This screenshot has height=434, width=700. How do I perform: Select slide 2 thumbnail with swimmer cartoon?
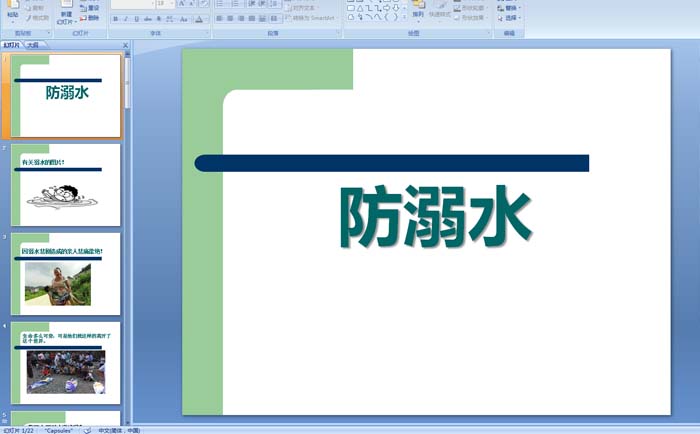[x=66, y=185]
